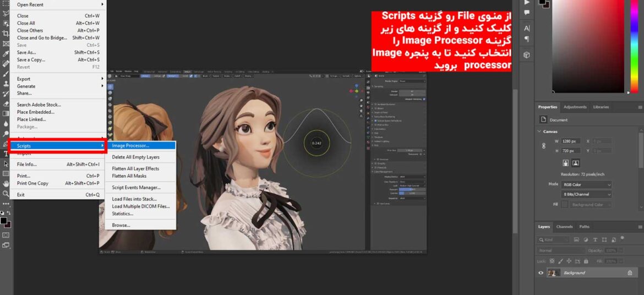The height and width of the screenshot is (295, 644).
Task: Switch to the Libraries tab
Action: pos(601,107)
